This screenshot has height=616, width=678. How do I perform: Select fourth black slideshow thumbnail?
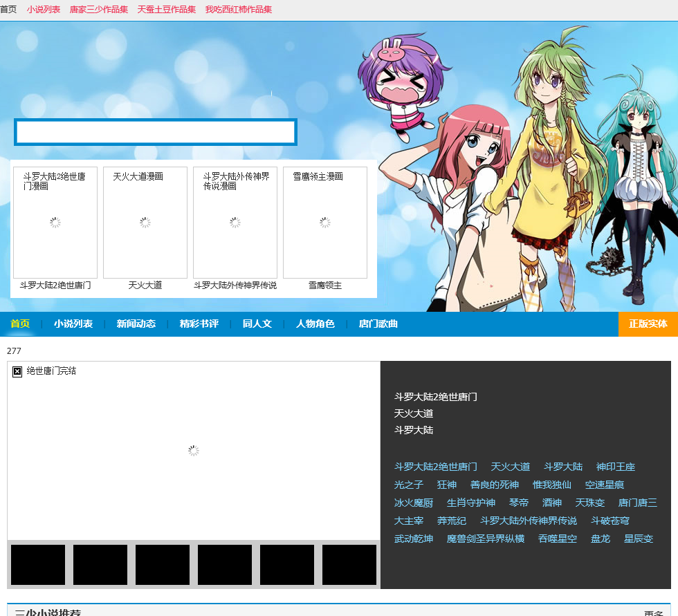pyautogui.click(x=225, y=565)
